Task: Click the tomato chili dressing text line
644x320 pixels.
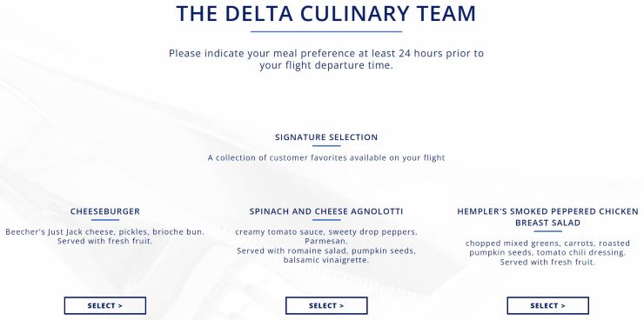Action: 547,252
